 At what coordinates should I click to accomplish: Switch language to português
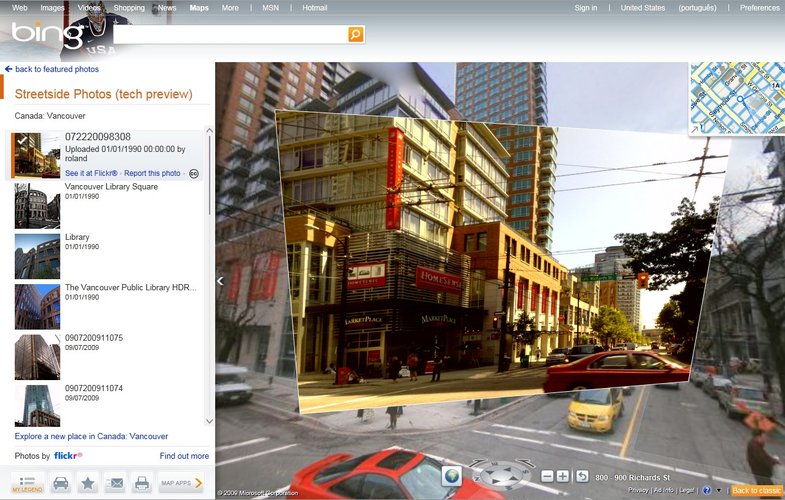click(x=697, y=8)
